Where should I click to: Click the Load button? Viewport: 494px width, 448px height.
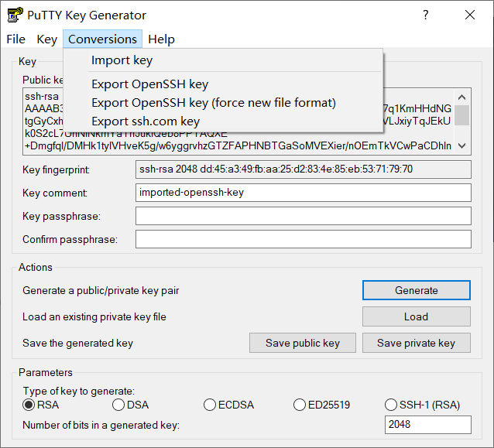pyautogui.click(x=416, y=316)
